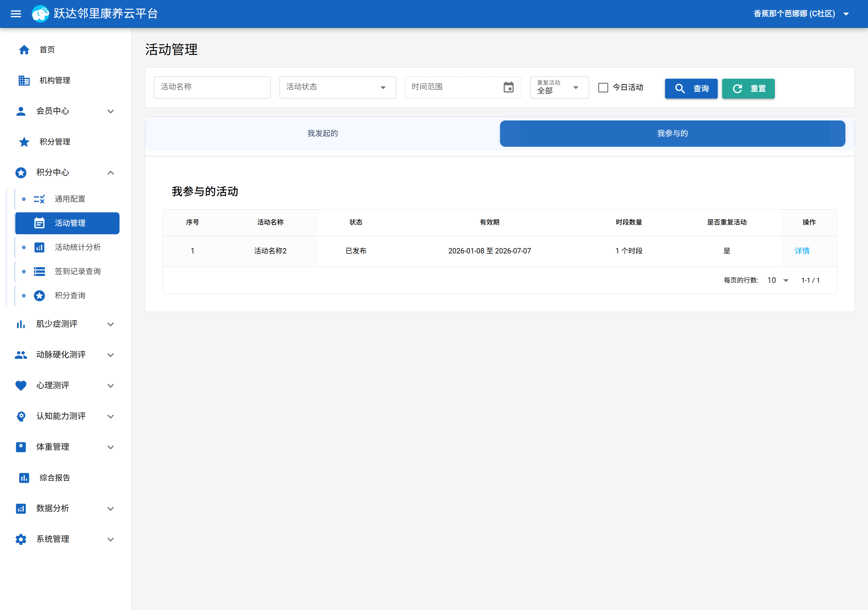The width and height of the screenshot is (868, 610).
Task: Focus the 活动名称 input field
Action: [x=212, y=87]
